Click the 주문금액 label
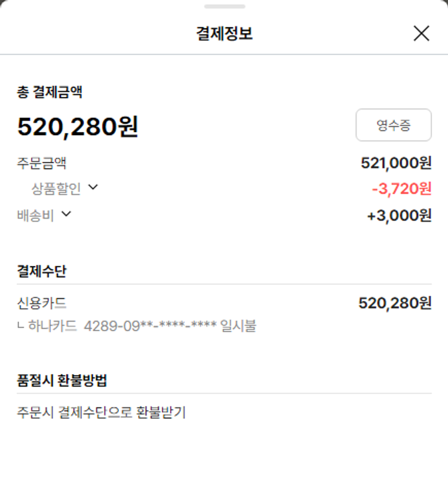 click(42, 163)
